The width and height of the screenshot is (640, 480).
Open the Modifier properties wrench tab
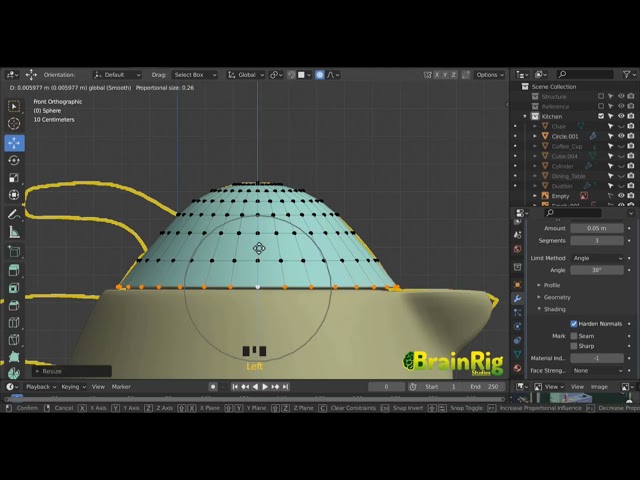coord(518,298)
